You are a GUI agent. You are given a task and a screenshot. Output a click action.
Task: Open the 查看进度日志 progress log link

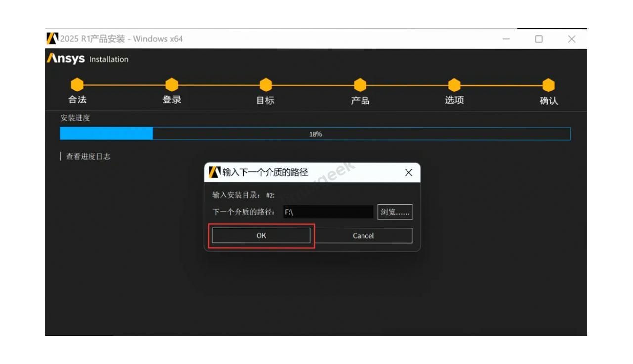tap(88, 156)
